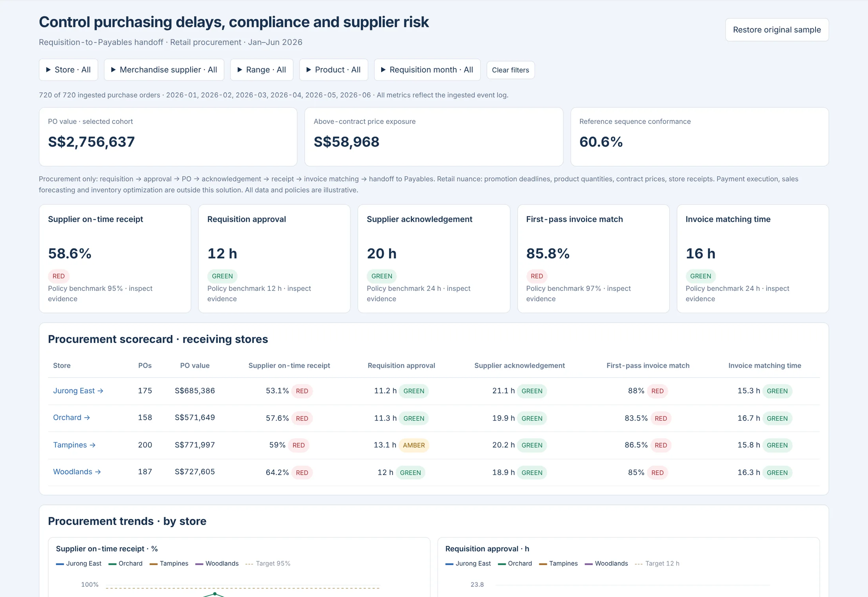This screenshot has width=868, height=597.
Task: Click the AMBER badge in Tampines row
Action: pyautogui.click(x=413, y=445)
